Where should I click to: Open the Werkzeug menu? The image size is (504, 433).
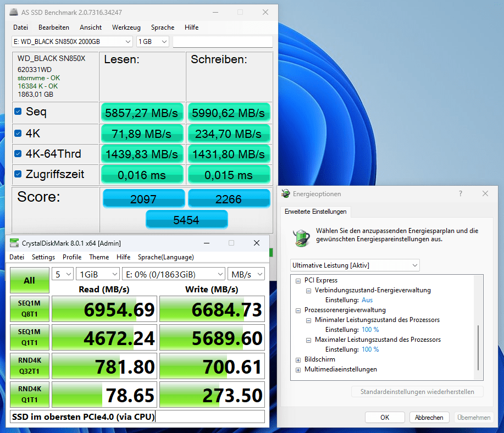(126, 27)
